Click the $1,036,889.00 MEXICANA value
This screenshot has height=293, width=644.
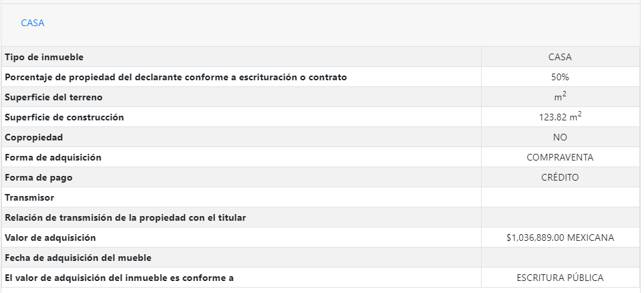tap(560, 237)
